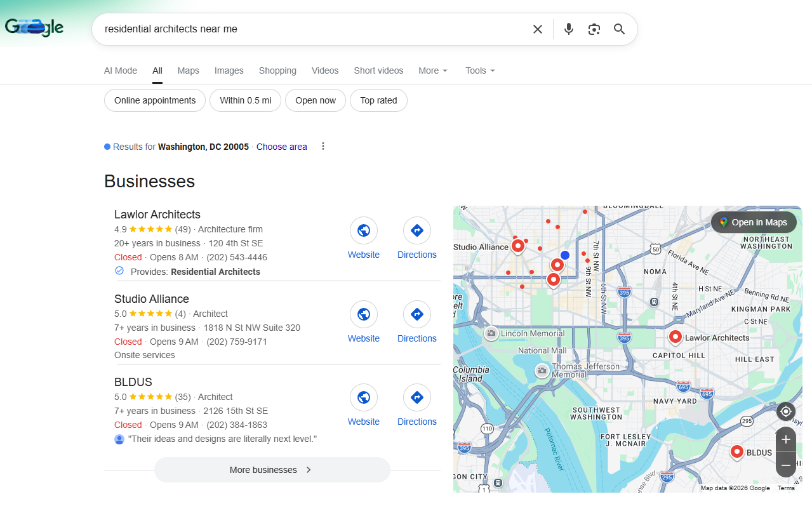Open three-dot options next to Choose area
This screenshot has height=506, width=812.
click(323, 147)
